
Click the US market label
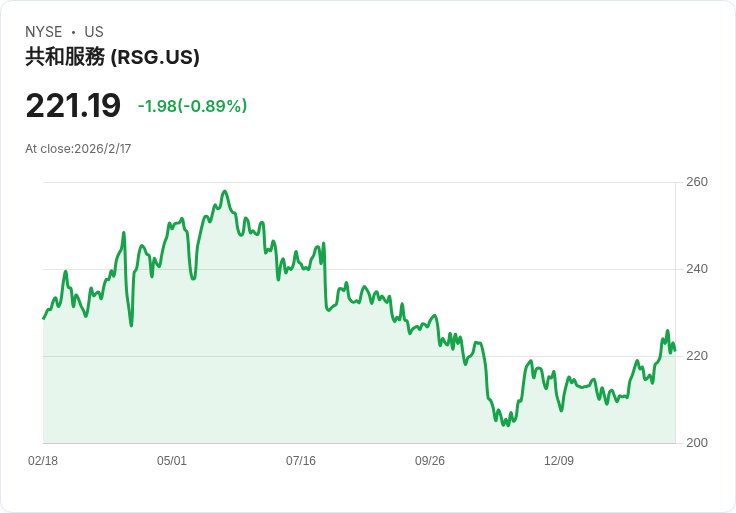[94, 32]
